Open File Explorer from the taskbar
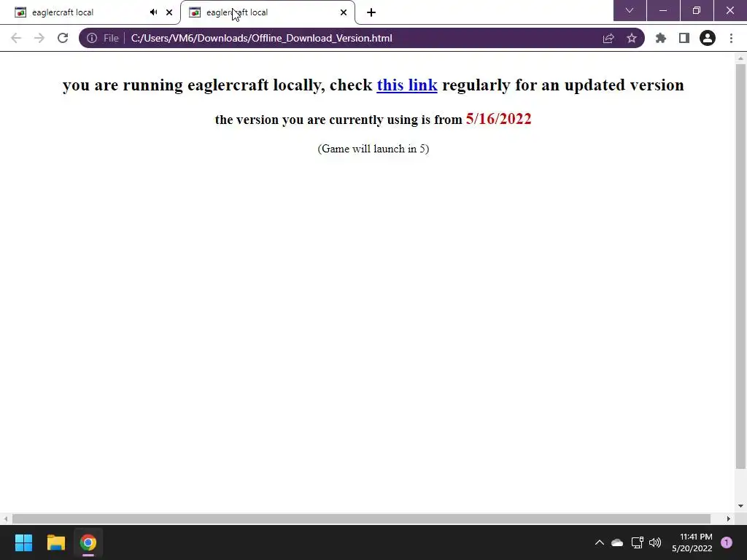747x560 pixels. click(55, 542)
